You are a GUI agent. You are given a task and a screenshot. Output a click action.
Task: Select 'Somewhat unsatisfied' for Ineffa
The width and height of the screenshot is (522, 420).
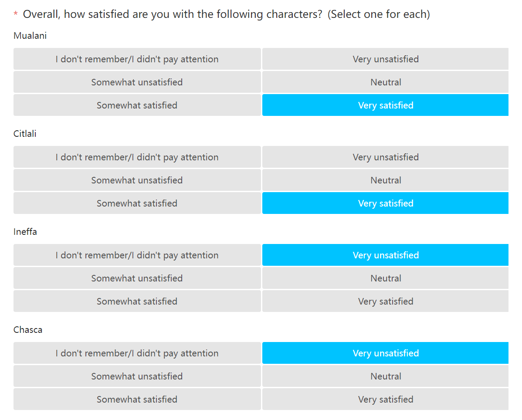coord(137,278)
